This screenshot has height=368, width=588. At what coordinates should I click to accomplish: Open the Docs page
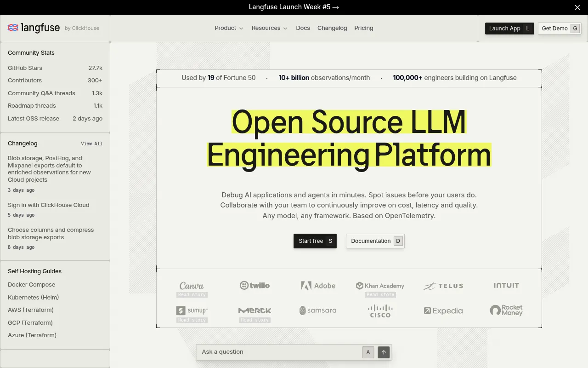click(303, 28)
